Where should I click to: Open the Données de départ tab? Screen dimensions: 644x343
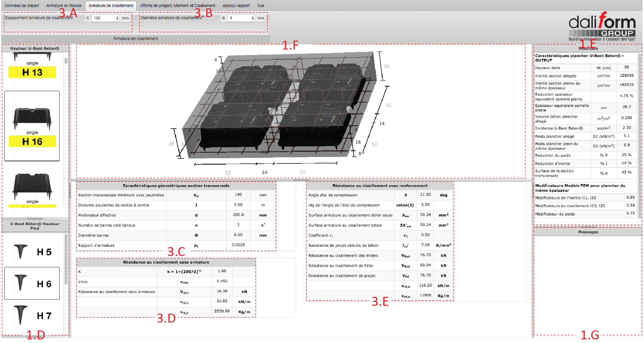pos(22,5)
